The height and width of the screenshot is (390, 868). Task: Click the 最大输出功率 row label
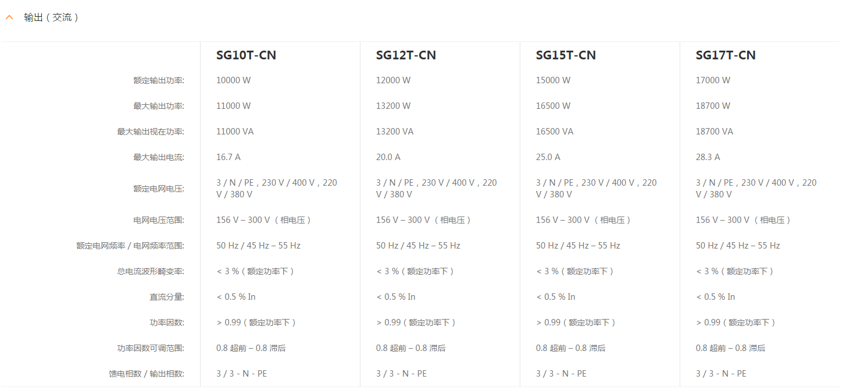tap(159, 106)
